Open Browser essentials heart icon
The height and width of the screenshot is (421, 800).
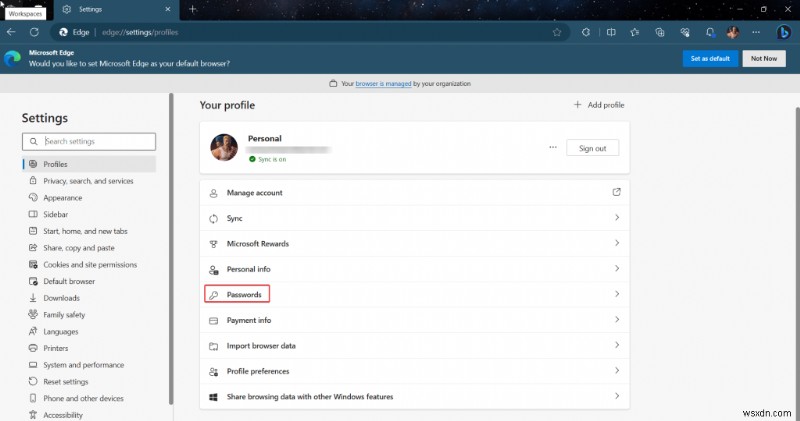pyautogui.click(x=685, y=32)
